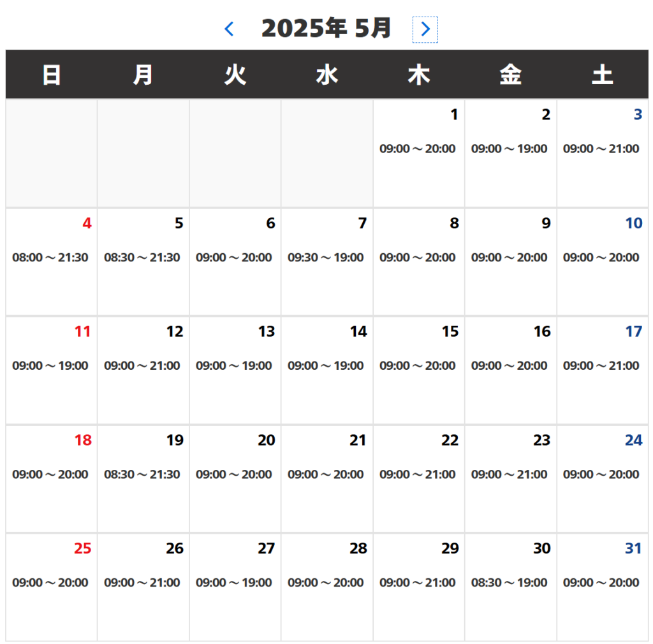Select Saturday May 17 cell
The width and height of the screenshot is (653, 644).
tap(602, 370)
